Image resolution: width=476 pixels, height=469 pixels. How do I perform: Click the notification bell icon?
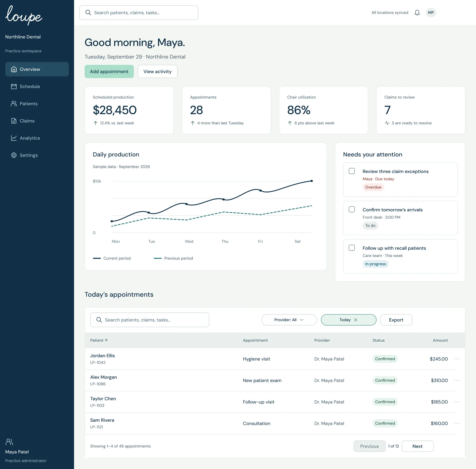pos(417,12)
